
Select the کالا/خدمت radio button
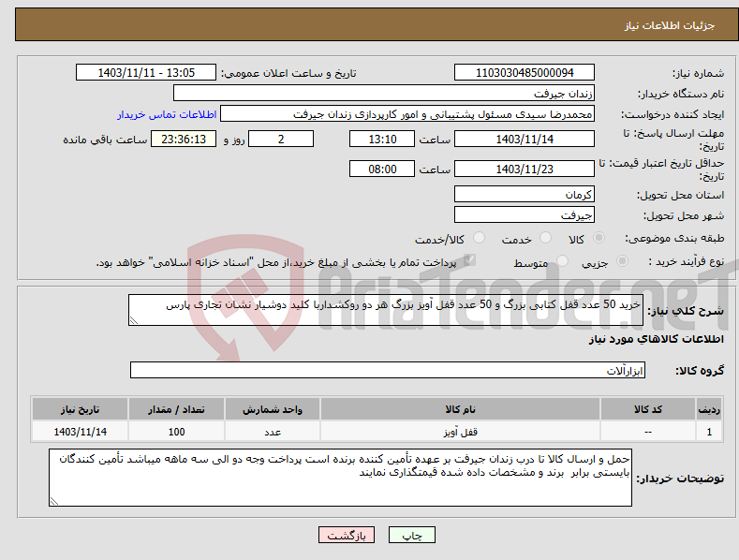479,238
